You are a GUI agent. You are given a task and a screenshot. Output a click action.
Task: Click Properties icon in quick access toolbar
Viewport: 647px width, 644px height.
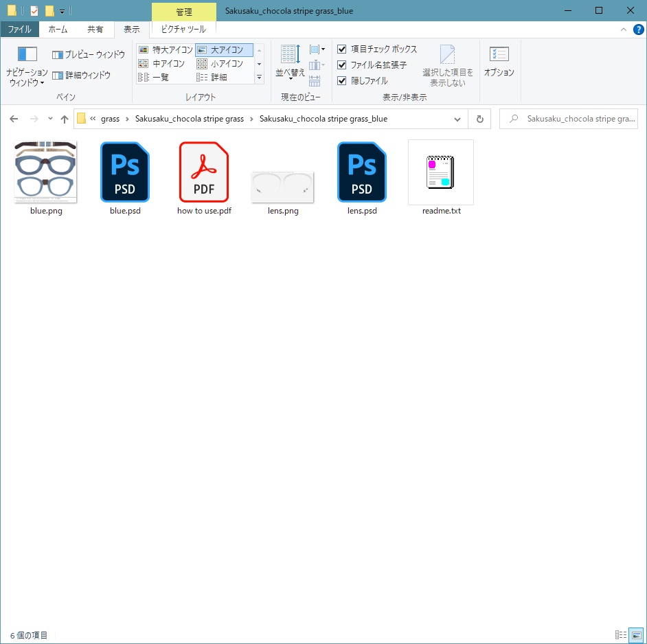[34, 11]
